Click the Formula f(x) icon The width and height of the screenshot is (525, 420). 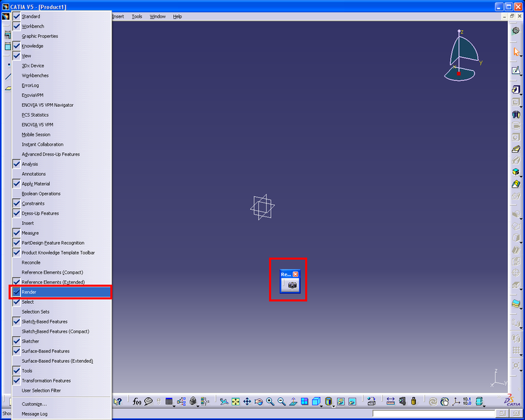pyautogui.click(x=137, y=401)
